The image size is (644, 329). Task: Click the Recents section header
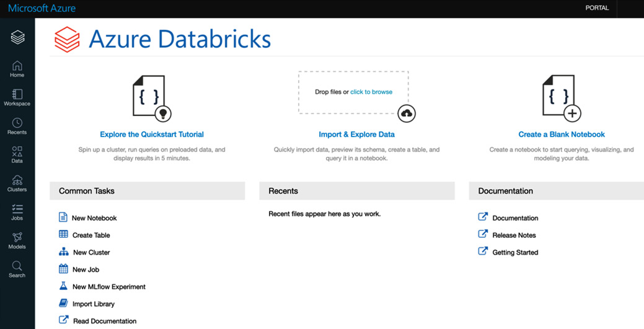click(357, 191)
